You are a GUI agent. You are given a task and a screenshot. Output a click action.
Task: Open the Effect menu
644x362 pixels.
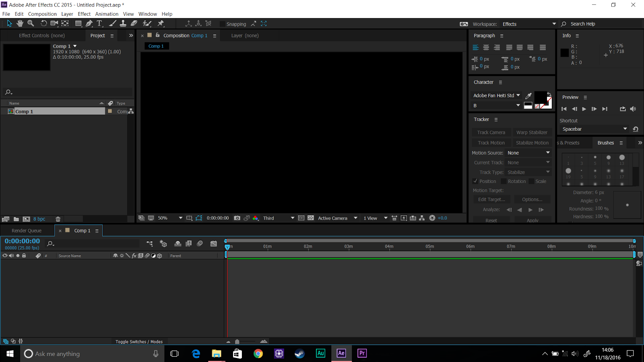84,14
